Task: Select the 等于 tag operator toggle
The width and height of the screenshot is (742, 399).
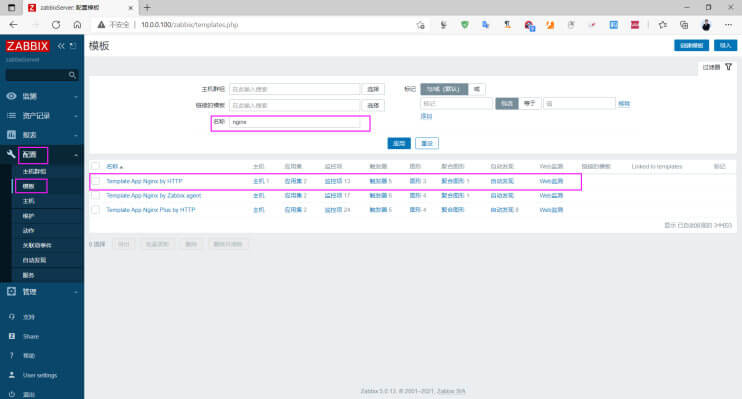Action: 530,103
